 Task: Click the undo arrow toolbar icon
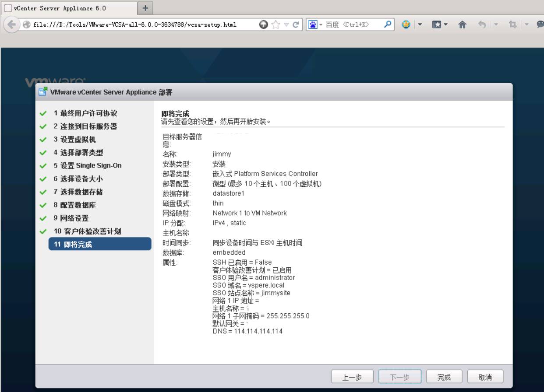482,24
